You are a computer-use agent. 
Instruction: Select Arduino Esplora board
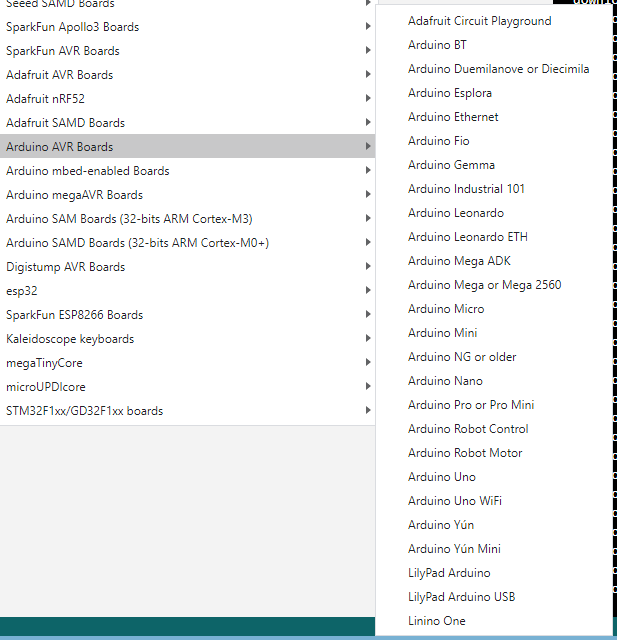click(494, 93)
